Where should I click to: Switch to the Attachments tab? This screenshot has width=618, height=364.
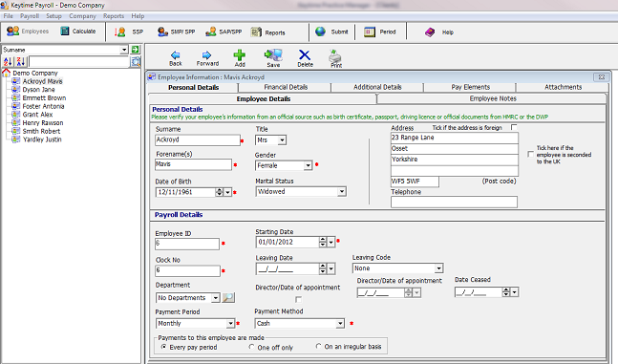(563, 87)
